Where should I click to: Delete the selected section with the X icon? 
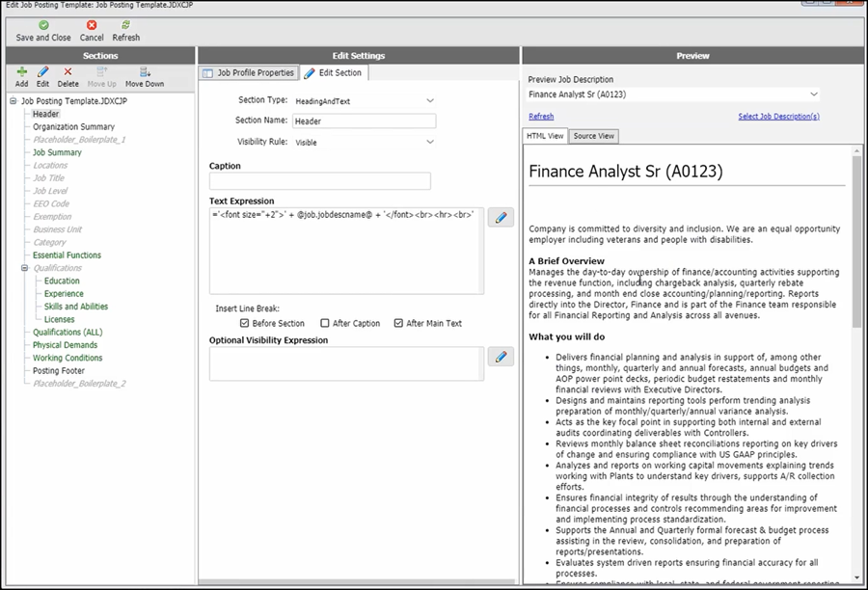68,71
